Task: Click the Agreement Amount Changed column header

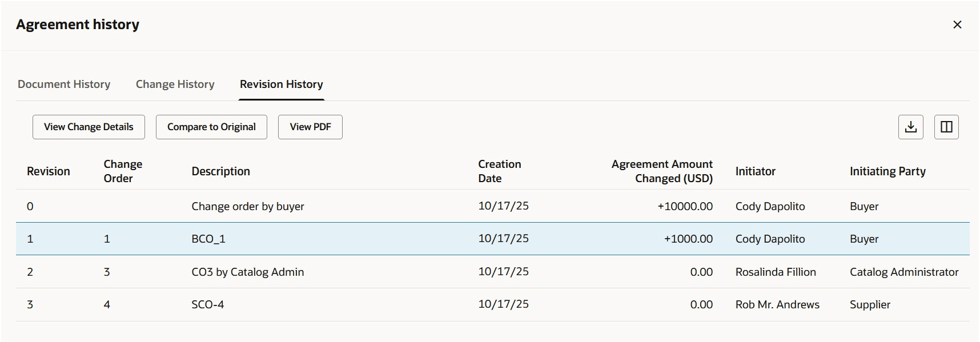Action: point(662,171)
